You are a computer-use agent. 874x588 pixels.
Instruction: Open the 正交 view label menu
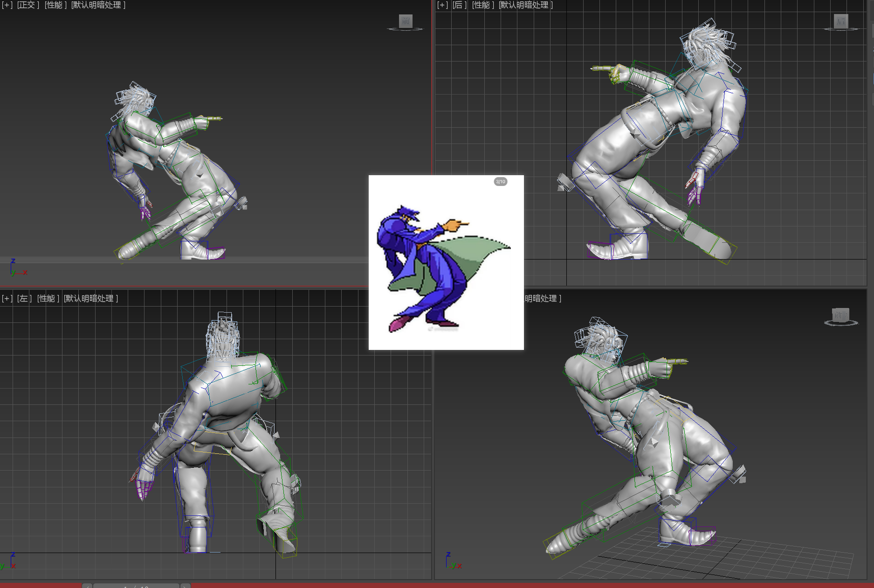(28, 5)
